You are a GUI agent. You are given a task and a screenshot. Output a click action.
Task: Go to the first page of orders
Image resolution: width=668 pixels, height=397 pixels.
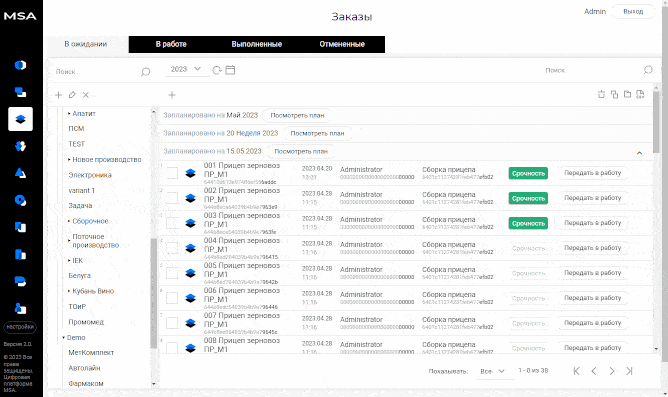pyautogui.click(x=576, y=371)
